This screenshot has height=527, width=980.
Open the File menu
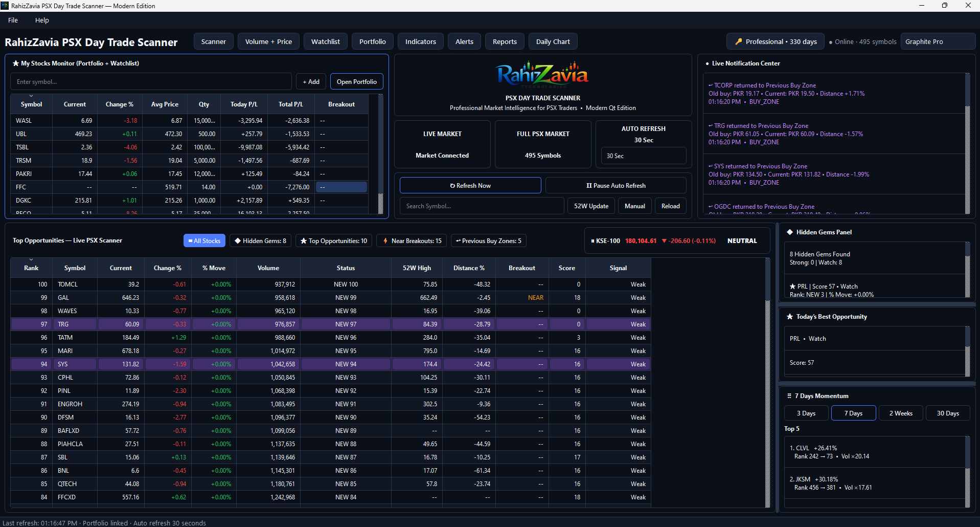tap(13, 20)
